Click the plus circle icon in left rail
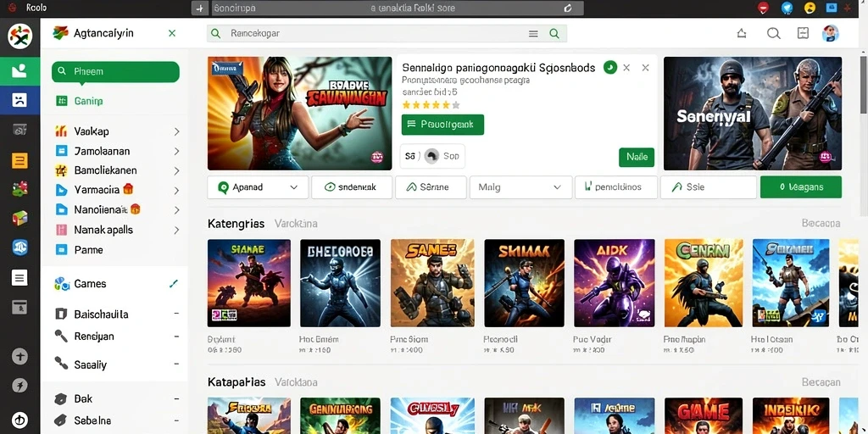 coord(20,357)
